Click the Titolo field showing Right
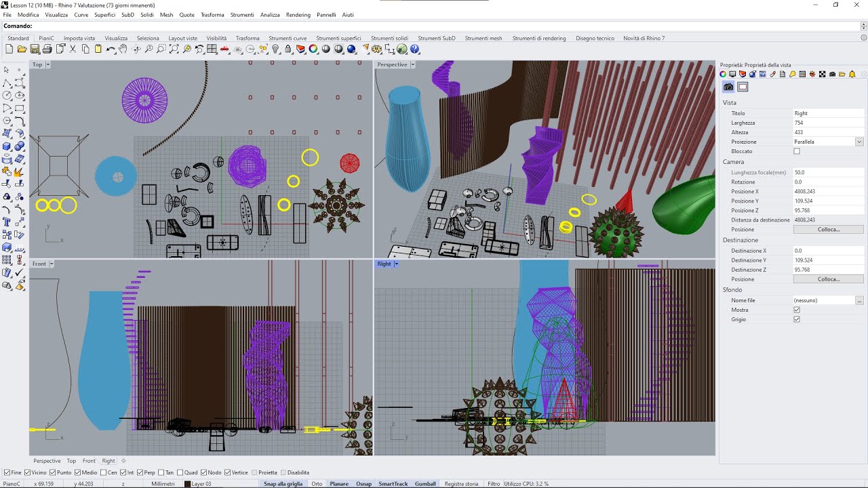Screen dimensions: 868x488 click(828, 113)
